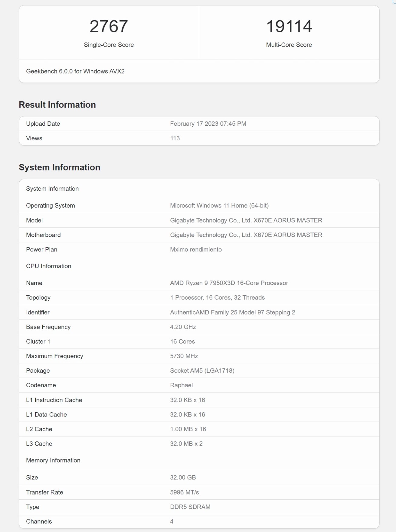Select the base frequency value 4.20 GHz
The height and width of the screenshot is (532, 396).
tap(183, 327)
